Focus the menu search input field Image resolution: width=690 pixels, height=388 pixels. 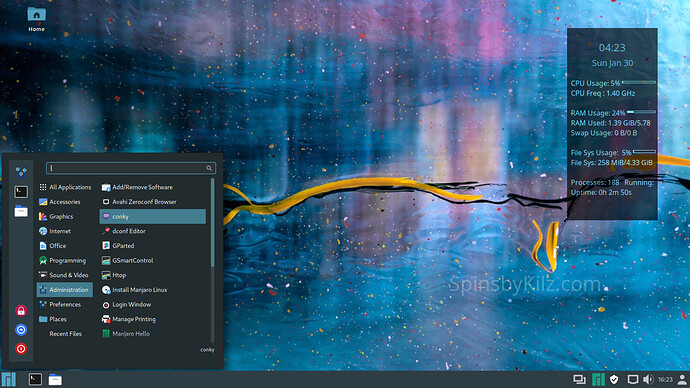click(x=131, y=168)
